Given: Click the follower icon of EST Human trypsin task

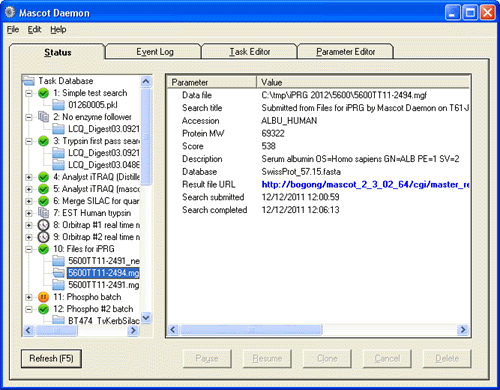Looking at the screenshot, I should pos(43,213).
